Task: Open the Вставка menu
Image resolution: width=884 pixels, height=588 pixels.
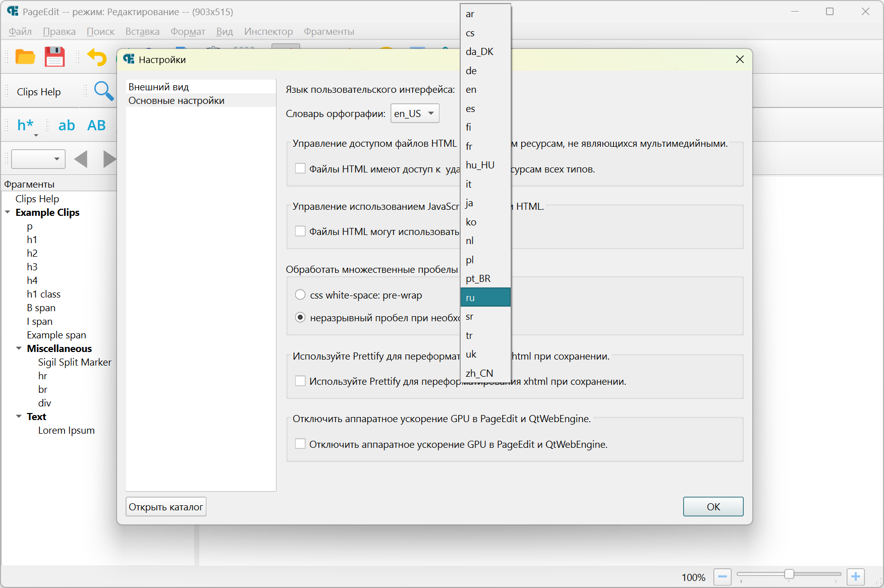Action: (x=142, y=31)
